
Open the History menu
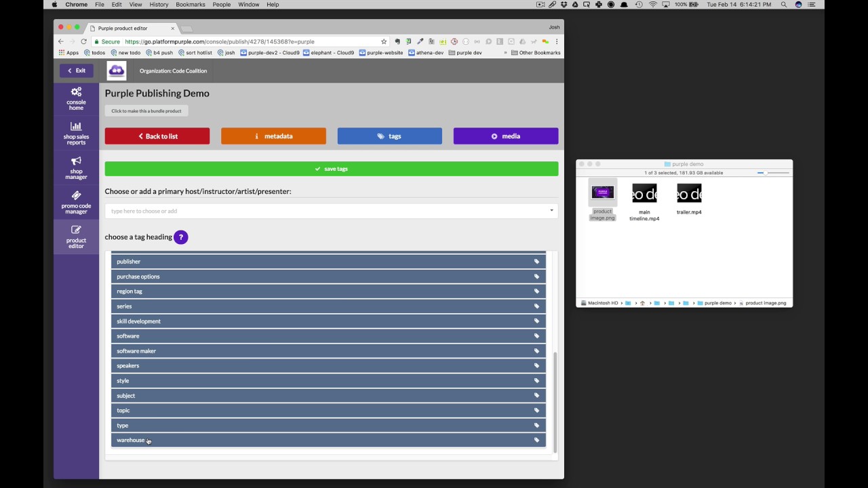click(159, 4)
